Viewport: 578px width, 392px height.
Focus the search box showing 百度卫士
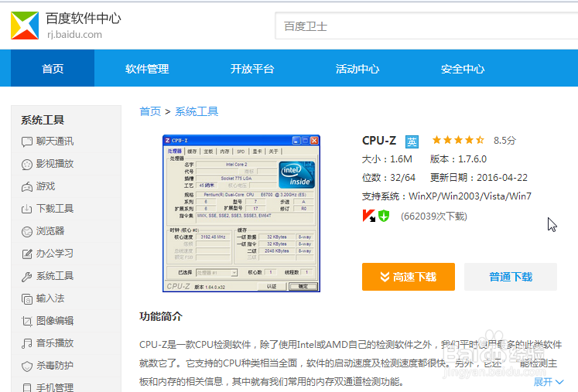point(426,26)
